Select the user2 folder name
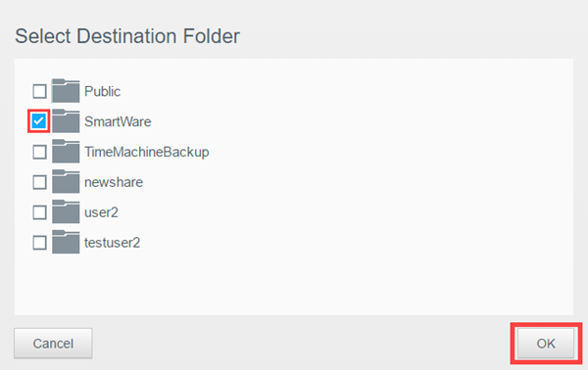Image resolution: width=588 pixels, height=370 pixels. (x=101, y=212)
